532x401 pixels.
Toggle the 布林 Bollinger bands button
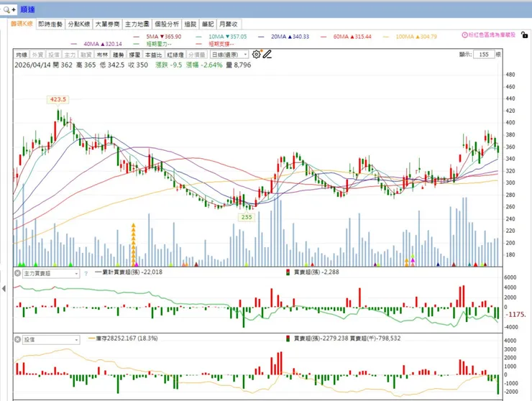102,55
